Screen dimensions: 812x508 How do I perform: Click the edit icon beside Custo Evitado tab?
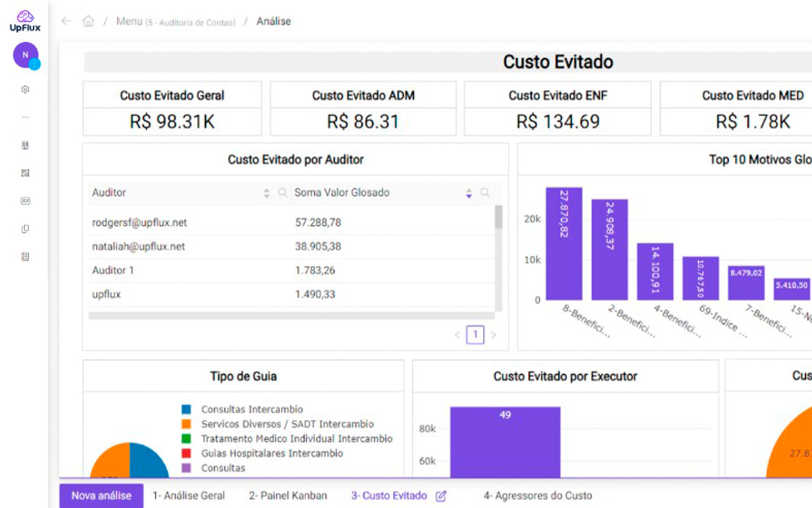tap(441, 496)
